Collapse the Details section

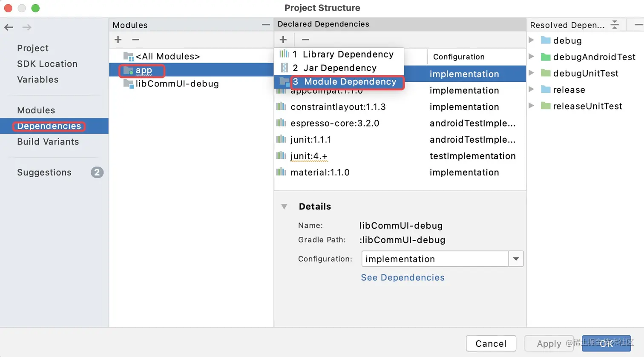284,207
